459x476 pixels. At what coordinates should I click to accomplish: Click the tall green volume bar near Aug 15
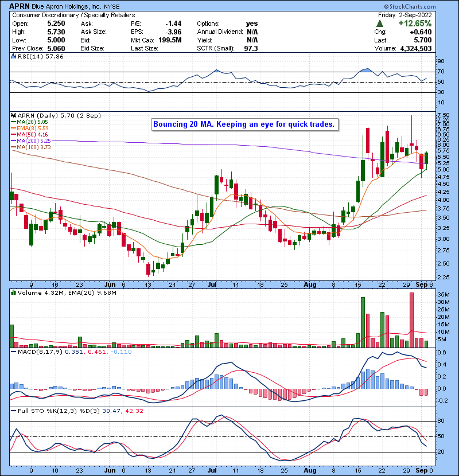(363, 322)
